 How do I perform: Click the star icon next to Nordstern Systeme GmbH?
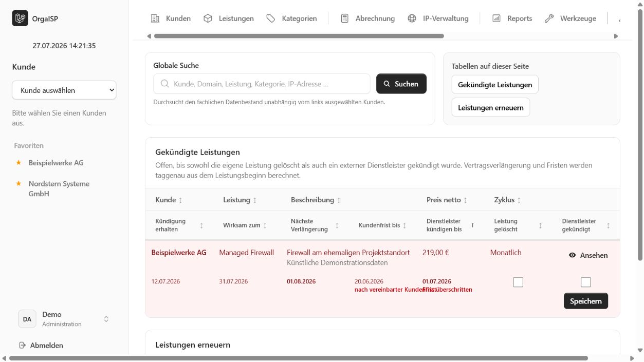19,183
